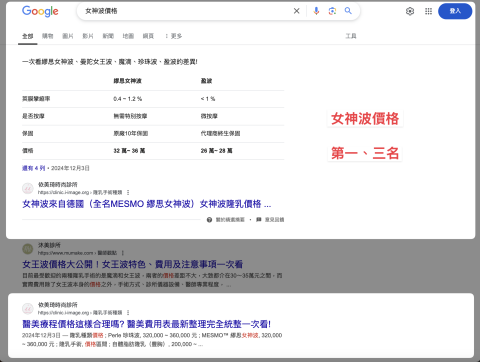Open Google Lens image search icon

point(332,11)
